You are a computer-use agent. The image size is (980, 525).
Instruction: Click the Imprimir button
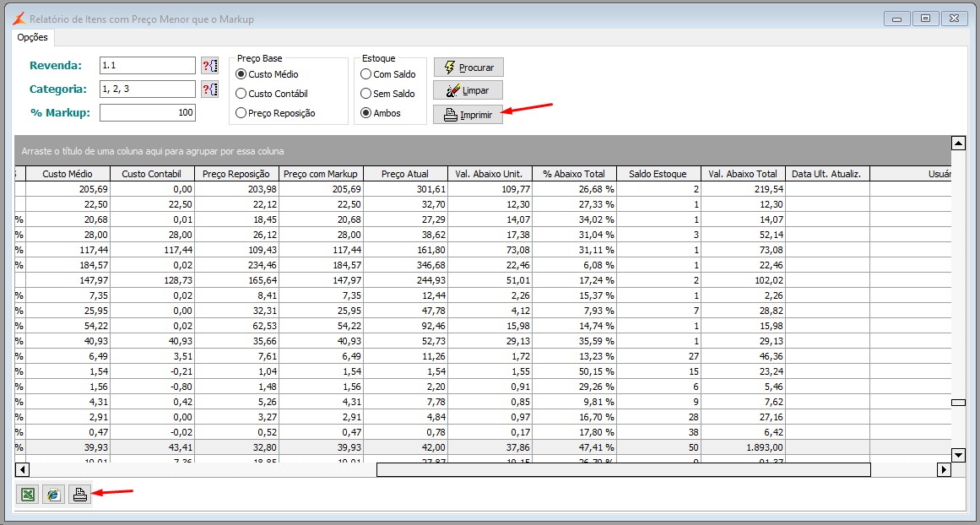click(468, 115)
